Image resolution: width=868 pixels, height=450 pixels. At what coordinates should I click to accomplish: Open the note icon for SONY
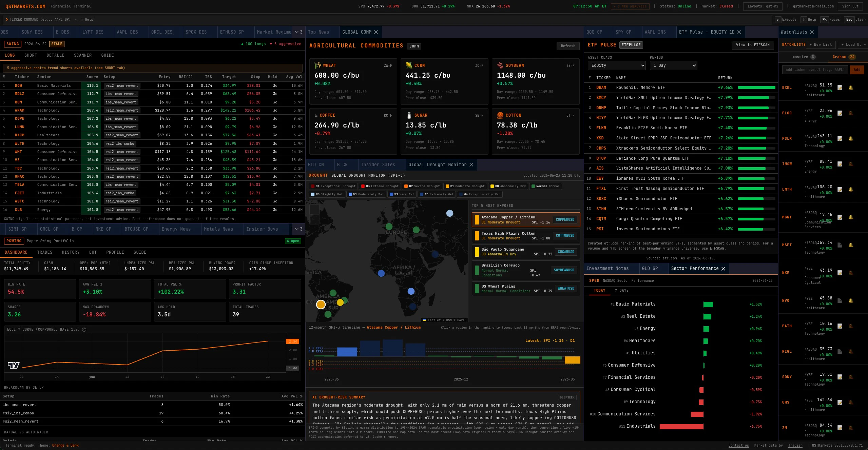840,377
